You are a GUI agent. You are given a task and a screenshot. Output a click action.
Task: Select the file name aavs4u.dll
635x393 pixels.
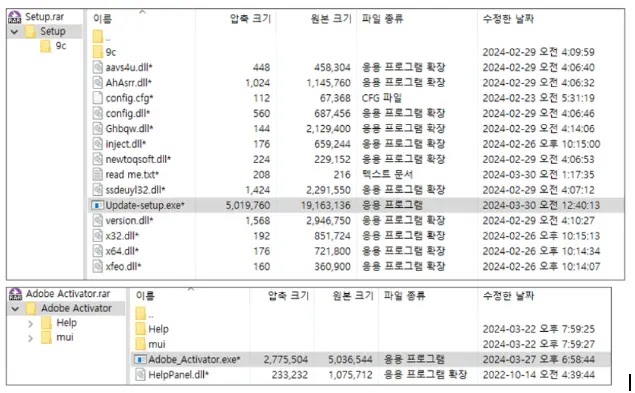pos(129,67)
